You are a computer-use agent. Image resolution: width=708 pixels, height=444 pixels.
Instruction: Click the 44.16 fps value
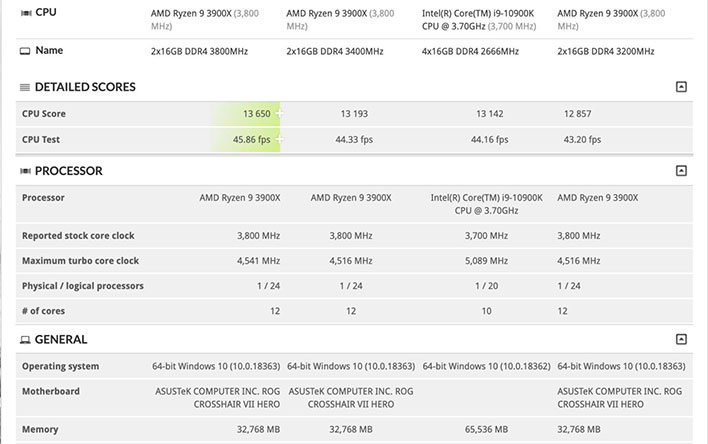(x=489, y=140)
